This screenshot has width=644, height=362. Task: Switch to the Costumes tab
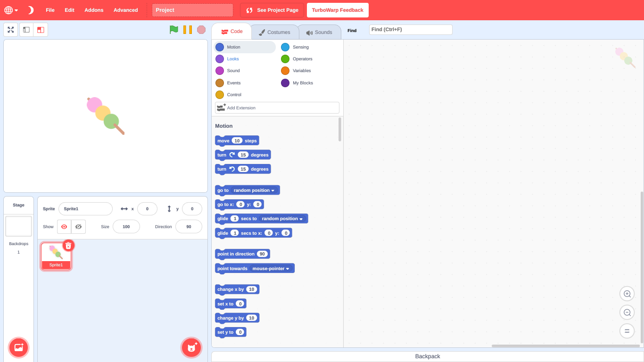coord(274,32)
